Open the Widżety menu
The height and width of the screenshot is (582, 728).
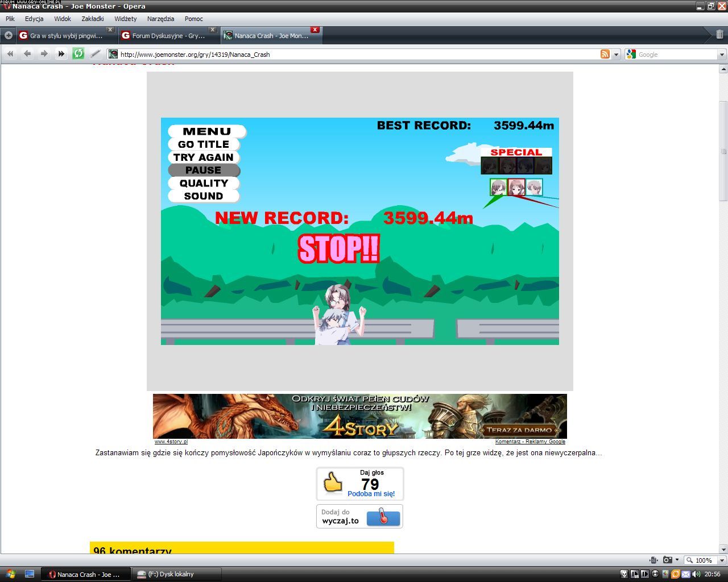click(x=126, y=19)
